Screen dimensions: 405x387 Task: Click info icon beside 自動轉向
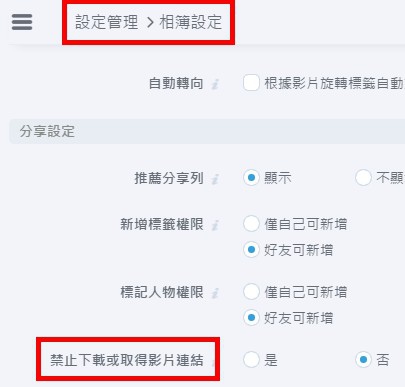[215, 84]
